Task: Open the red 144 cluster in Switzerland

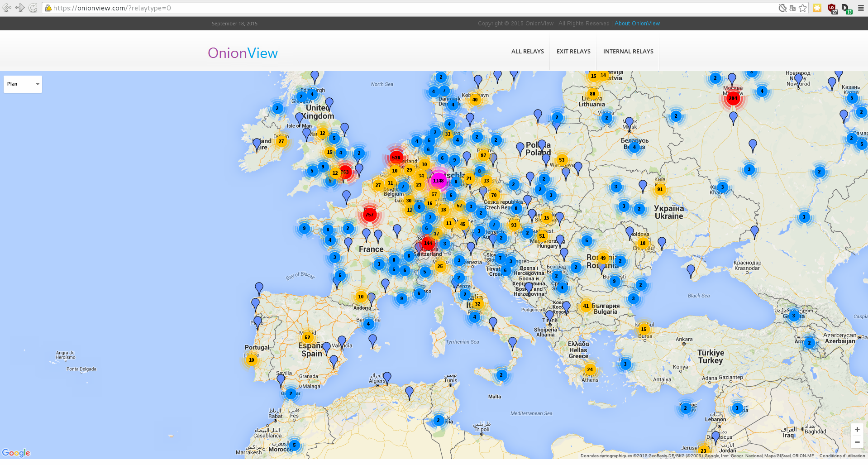Action: point(428,243)
